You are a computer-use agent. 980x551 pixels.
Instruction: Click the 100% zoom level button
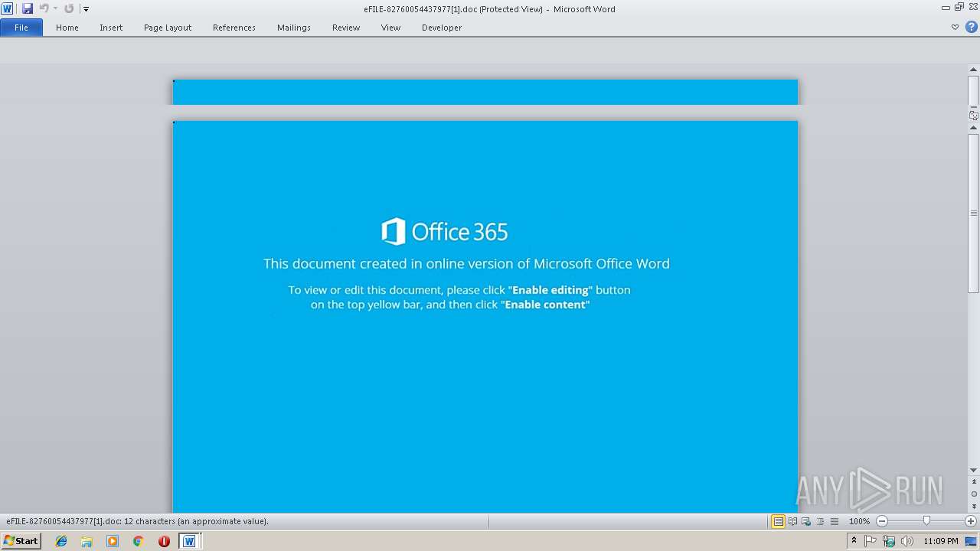(859, 521)
